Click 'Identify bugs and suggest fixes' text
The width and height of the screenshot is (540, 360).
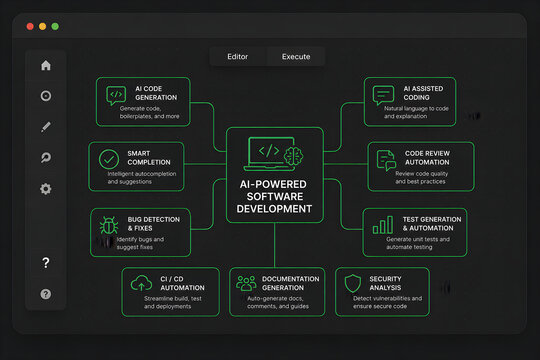click(140, 243)
